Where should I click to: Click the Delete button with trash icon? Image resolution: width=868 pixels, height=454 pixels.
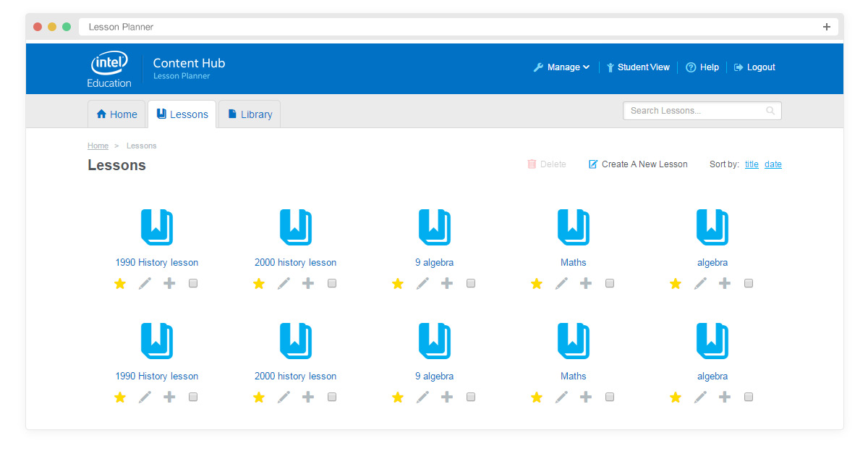pos(547,164)
